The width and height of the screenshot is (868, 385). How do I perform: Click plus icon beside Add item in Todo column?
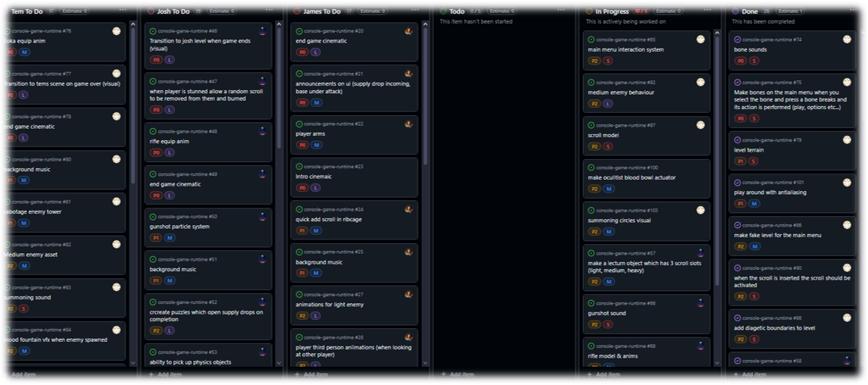tap(443, 374)
